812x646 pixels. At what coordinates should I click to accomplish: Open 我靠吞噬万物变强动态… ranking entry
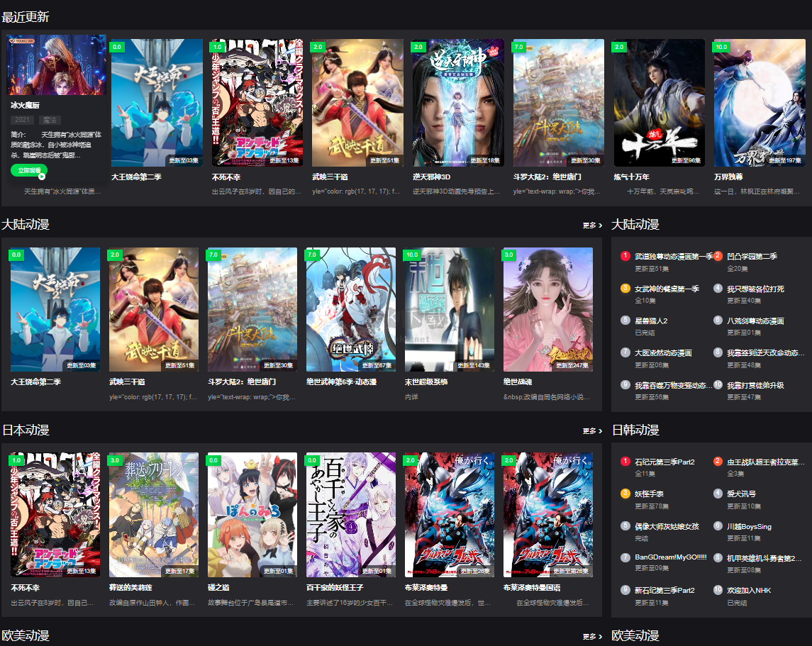(673, 386)
